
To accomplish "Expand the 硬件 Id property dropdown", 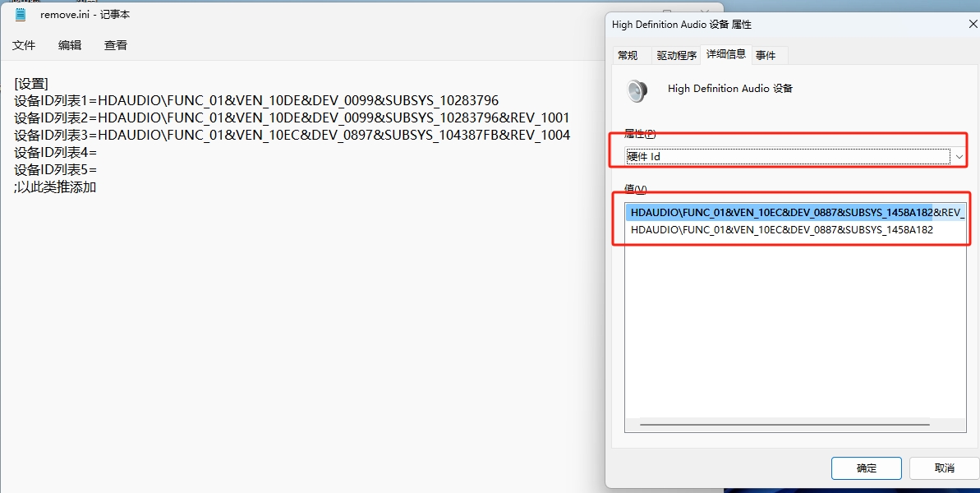I will pyautogui.click(x=958, y=156).
